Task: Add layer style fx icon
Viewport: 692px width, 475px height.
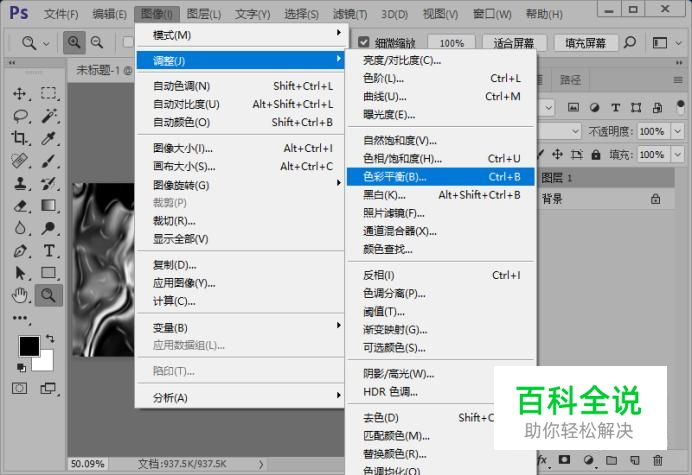Action: click(542, 460)
